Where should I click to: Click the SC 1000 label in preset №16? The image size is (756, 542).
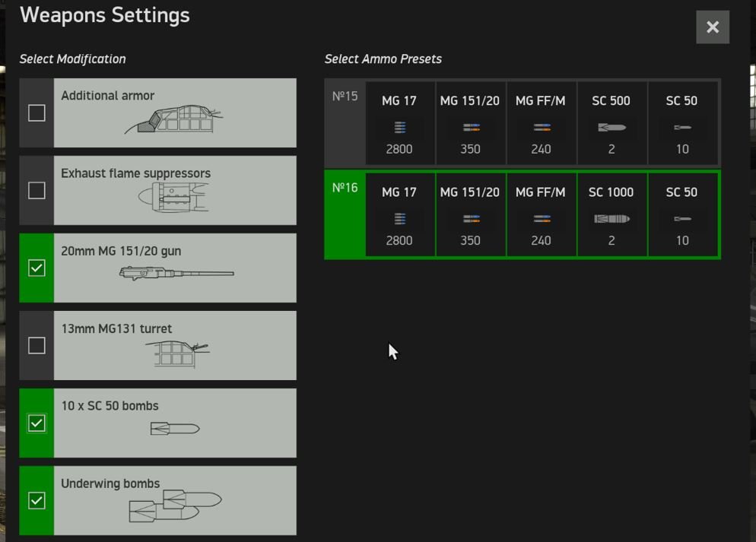[x=611, y=192]
